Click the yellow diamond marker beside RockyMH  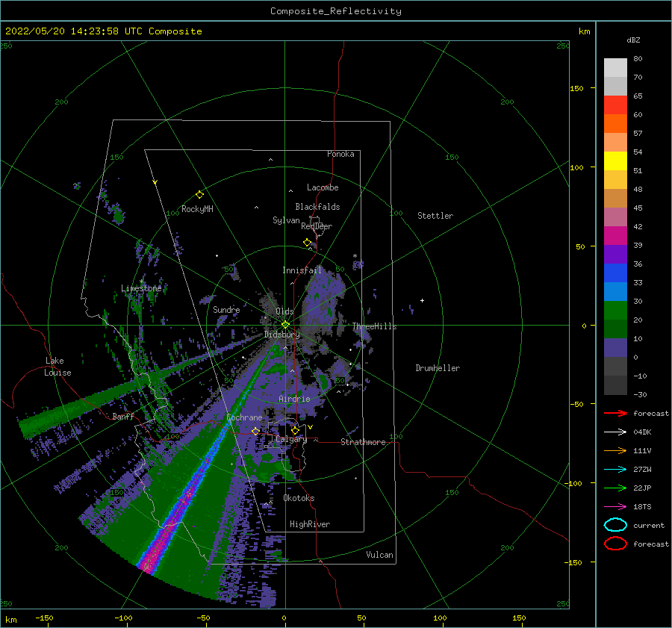[199, 195]
